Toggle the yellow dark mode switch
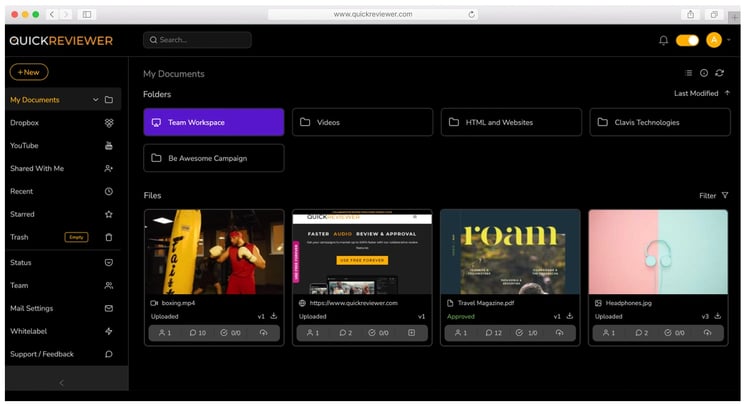Screen dimensions: 746x407 (x=687, y=40)
